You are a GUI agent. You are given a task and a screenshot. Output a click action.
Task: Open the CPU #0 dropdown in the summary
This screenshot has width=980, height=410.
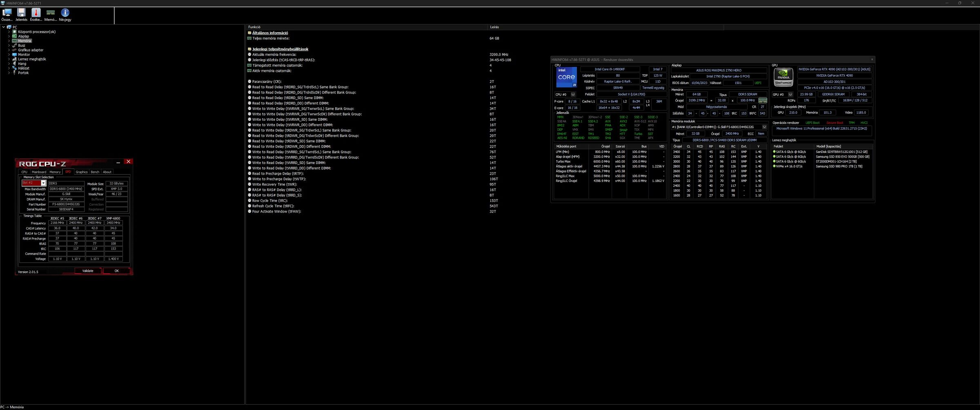pyautogui.click(x=573, y=95)
